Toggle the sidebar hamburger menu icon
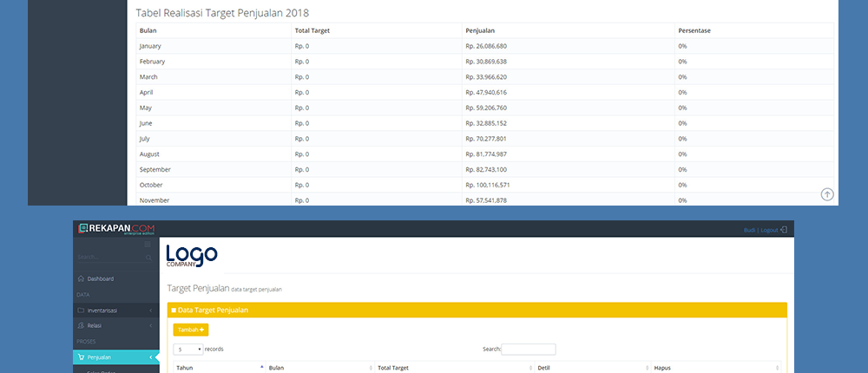Screen dimensions: 868x373 pos(148,245)
